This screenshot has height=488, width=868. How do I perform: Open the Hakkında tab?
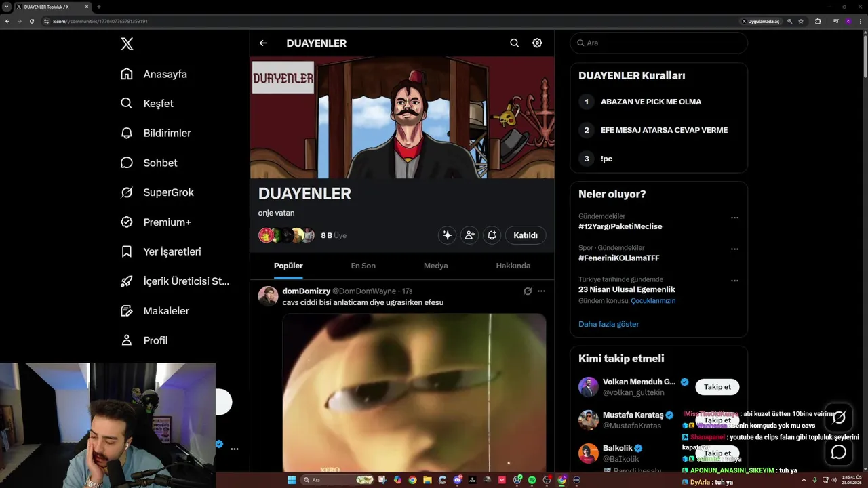[x=513, y=266]
